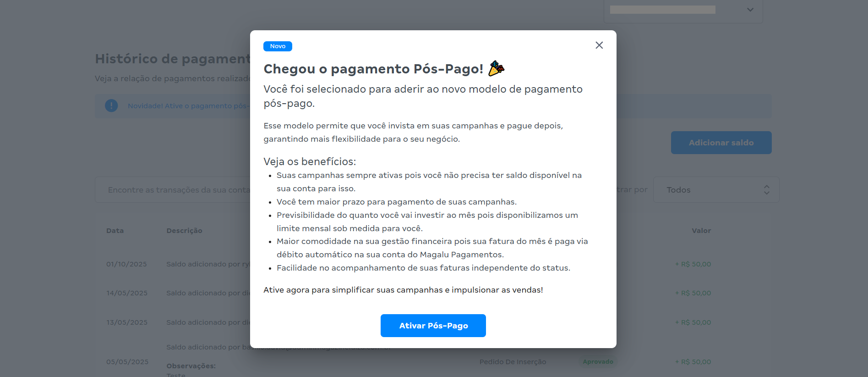The height and width of the screenshot is (377, 868).
Task: Click the up-down arrows on Todos filter
Action: [x=766, y=190]
